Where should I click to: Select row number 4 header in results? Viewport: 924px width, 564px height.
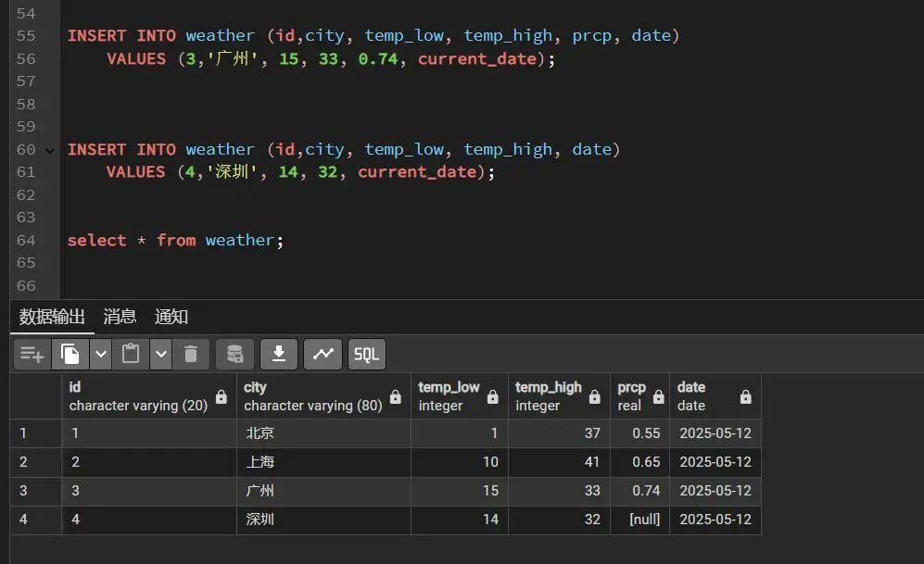(36, 520)
